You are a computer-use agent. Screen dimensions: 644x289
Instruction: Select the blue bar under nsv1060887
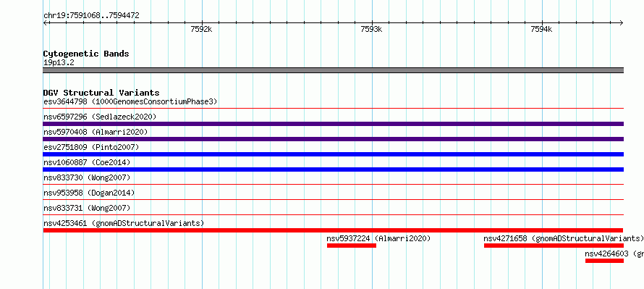[334, 169]
